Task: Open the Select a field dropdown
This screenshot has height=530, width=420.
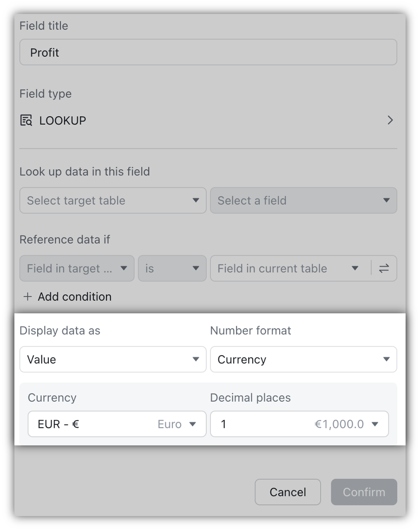Action: click(303, 200)
